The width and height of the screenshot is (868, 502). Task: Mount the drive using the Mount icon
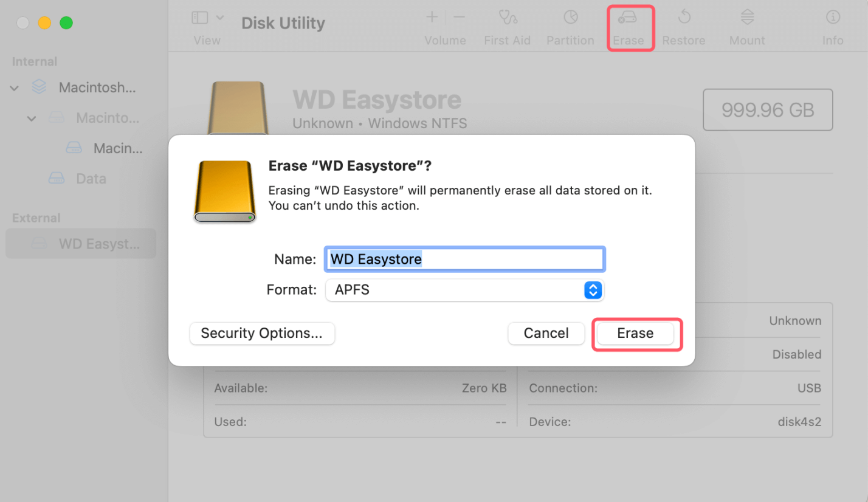click(x=746, y=24)
